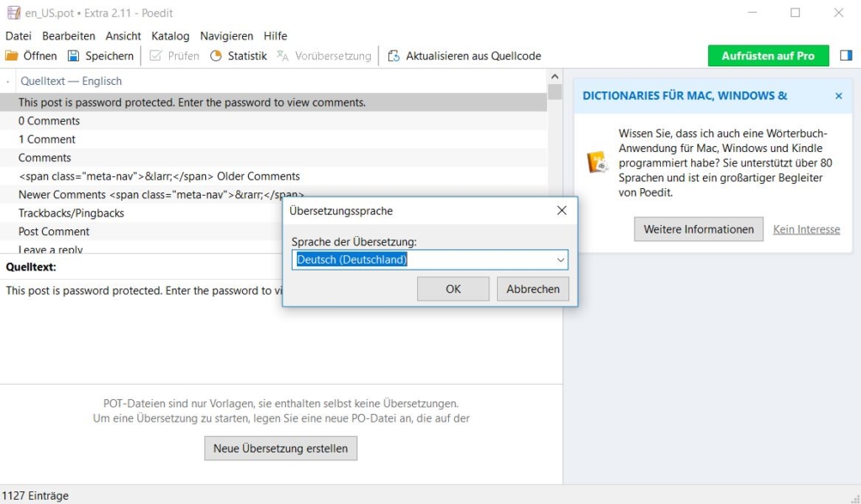Open the Hilfe menu
The image size is (861, 504).
coord(275,35)
